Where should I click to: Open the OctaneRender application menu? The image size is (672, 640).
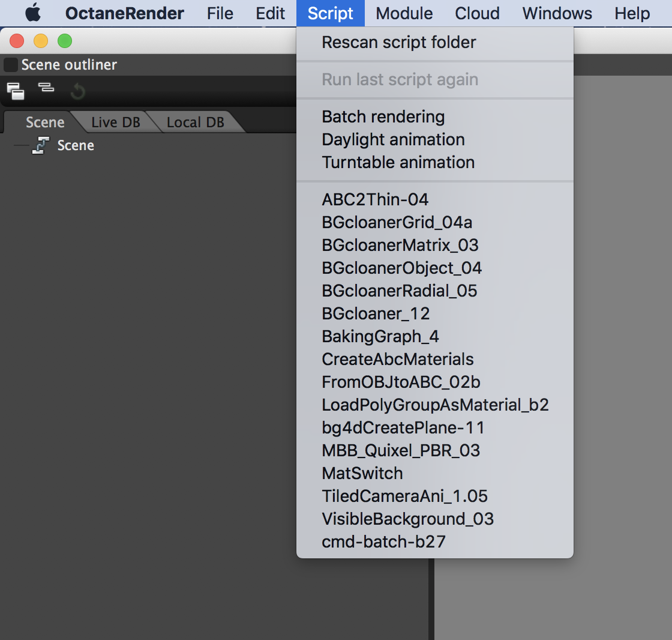[124, 13]
